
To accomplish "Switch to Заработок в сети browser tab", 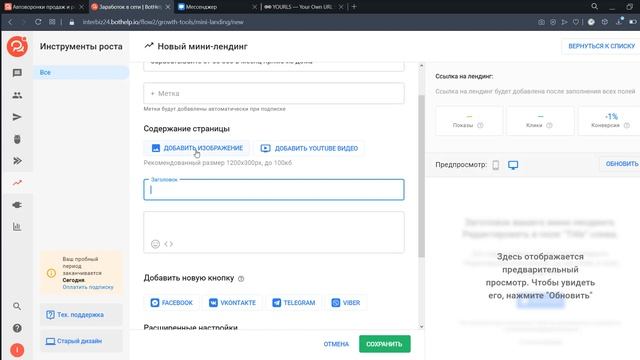I will point(130,7).
